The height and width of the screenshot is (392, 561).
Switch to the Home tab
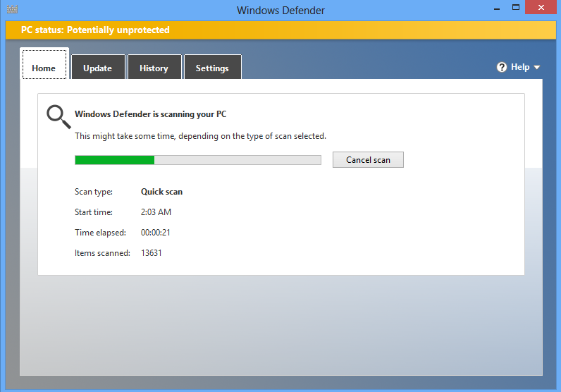tap(44, 64)
